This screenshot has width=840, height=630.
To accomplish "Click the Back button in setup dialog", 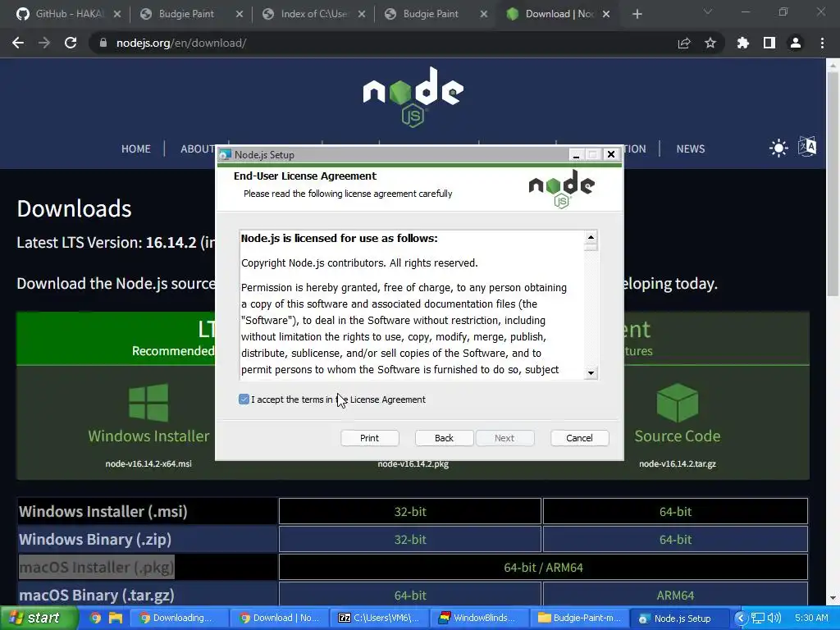I will tap(444, 438).
